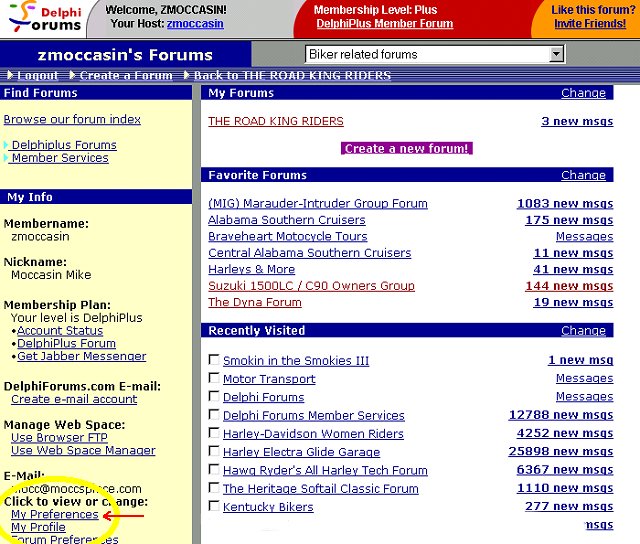The width and height of the screenshot is (640, 544).
Task: Open the Account Status link
Action: pos(60,331)
